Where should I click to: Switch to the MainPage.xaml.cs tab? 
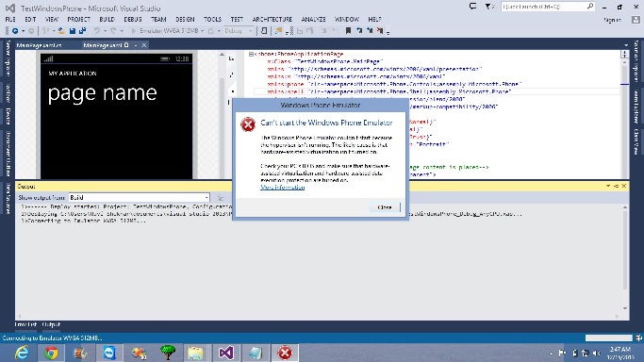point(39,45)
